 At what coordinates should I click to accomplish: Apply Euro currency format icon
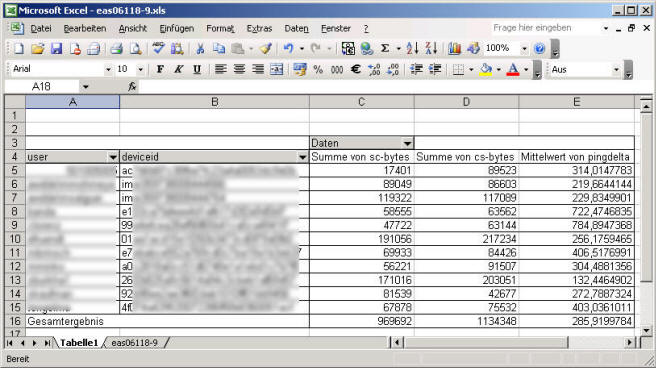356,69
